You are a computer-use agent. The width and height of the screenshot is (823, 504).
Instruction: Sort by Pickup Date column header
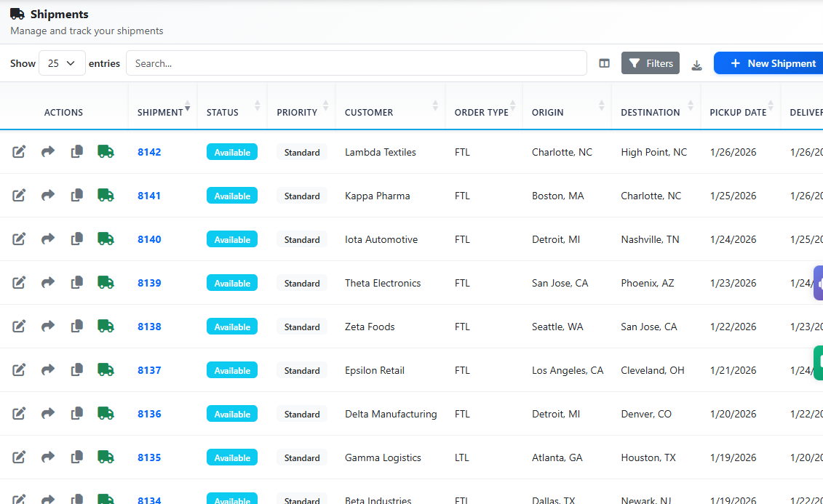738,112
